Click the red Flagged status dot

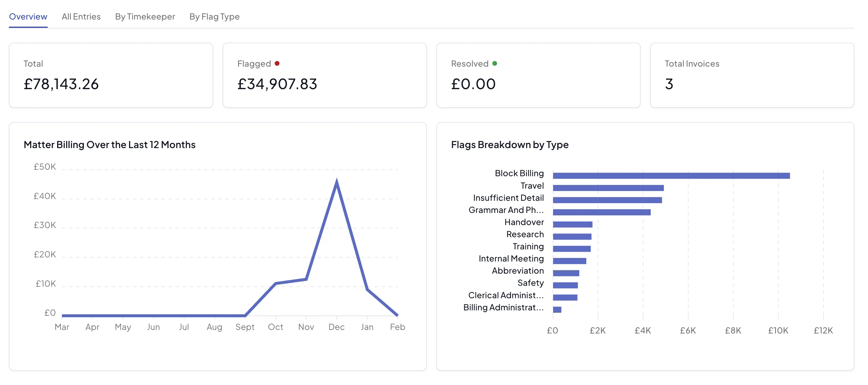277,63
